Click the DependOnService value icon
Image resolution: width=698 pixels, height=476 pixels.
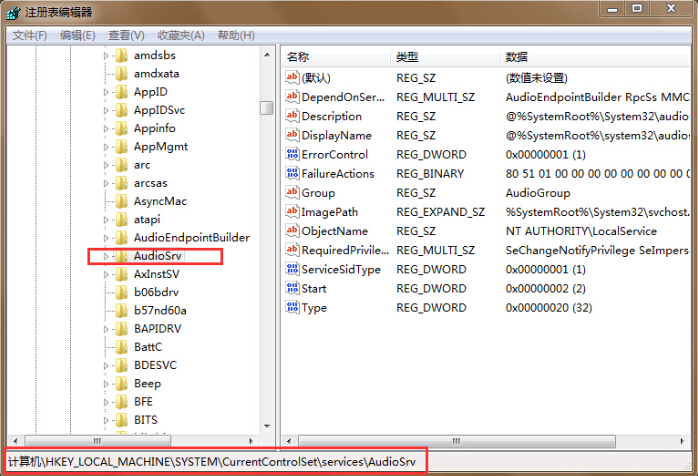(x=292, y=97)
